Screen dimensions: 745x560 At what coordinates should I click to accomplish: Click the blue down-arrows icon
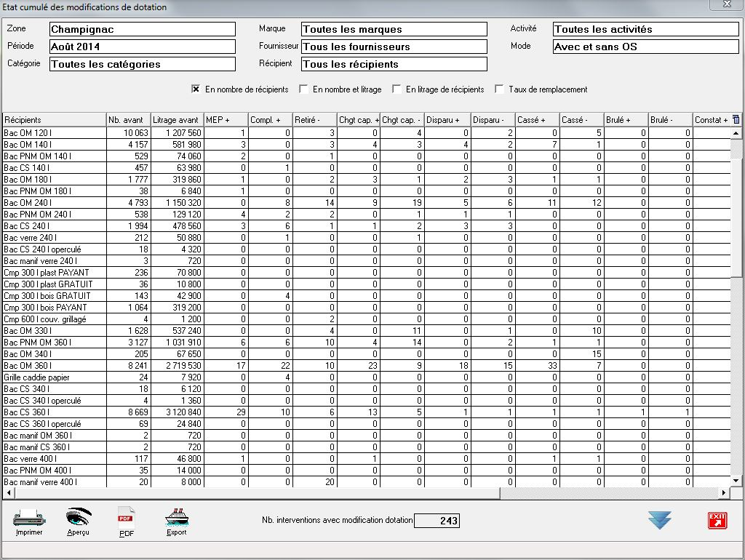click(x=659, y=520)
